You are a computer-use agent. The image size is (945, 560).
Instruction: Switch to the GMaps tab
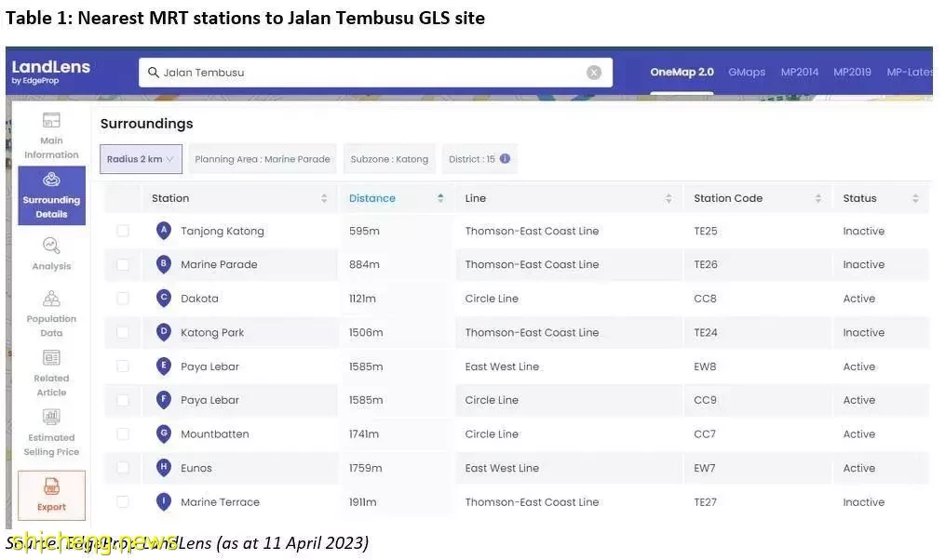click(747, 73)
